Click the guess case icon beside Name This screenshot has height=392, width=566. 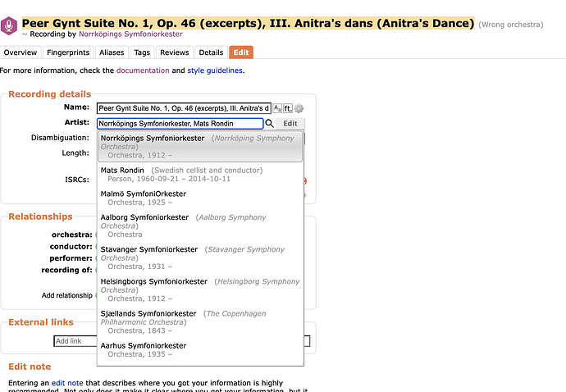277,108
